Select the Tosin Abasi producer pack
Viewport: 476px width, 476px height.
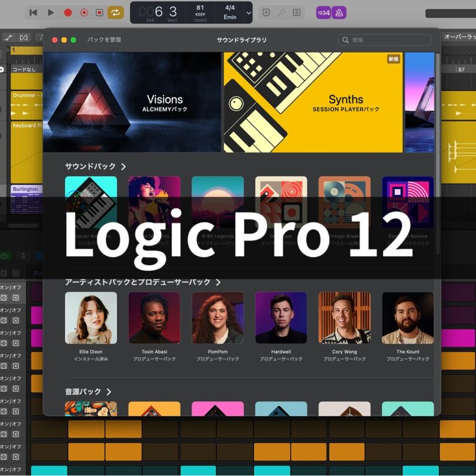[x=154, y=319]
